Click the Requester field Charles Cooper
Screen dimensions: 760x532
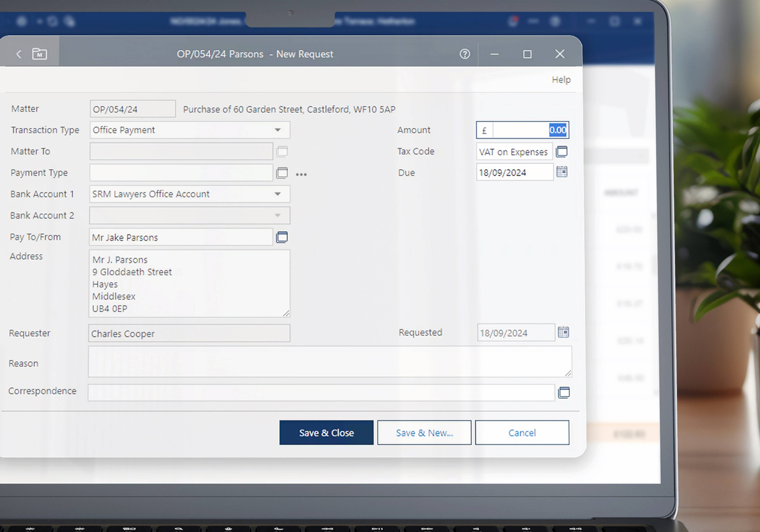[189, 333]
